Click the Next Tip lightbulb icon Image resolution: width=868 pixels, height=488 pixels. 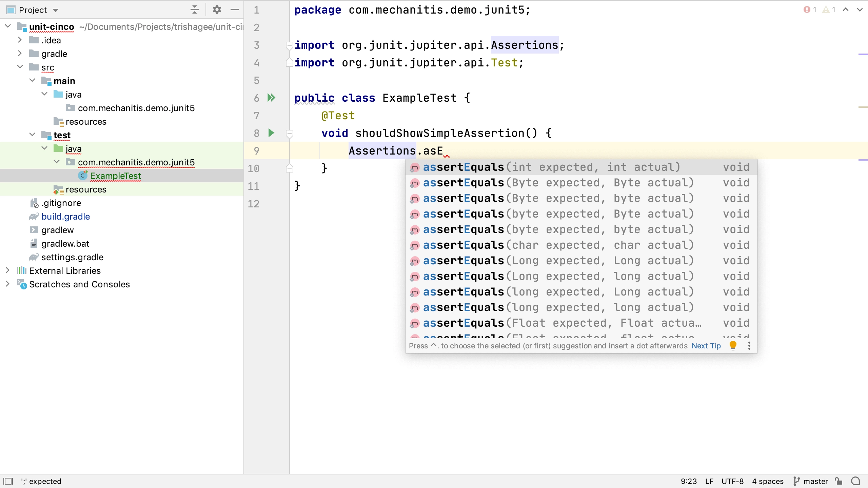click(733, 346)
